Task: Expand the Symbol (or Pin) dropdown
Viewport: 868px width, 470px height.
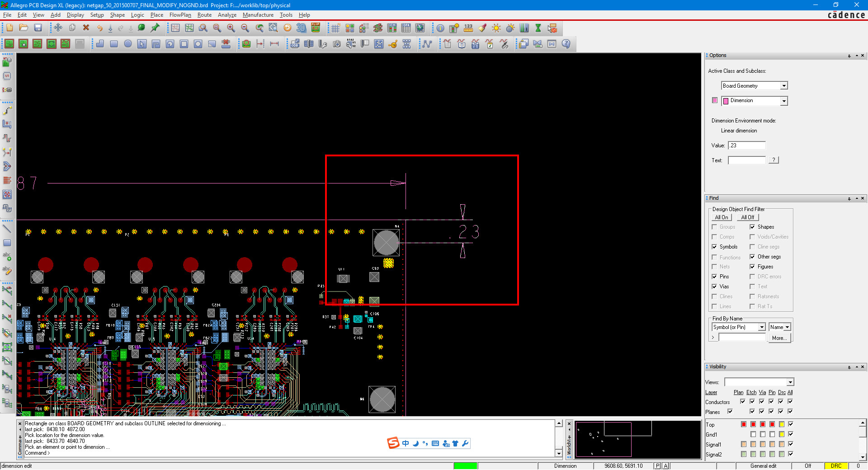Action: pyautogui.click(x=762, y=327)
